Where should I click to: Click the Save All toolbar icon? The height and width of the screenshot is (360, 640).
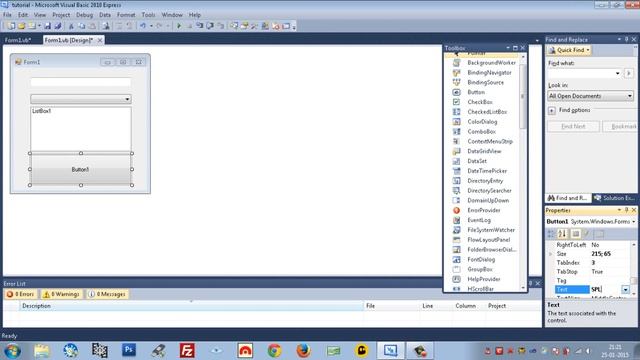click(x=58, y=26)
